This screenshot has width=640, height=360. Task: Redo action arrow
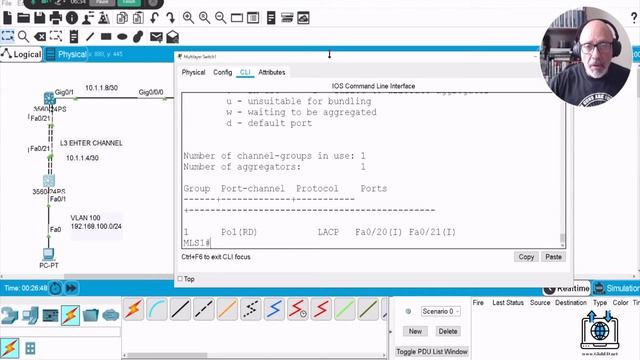coord(171,18)
